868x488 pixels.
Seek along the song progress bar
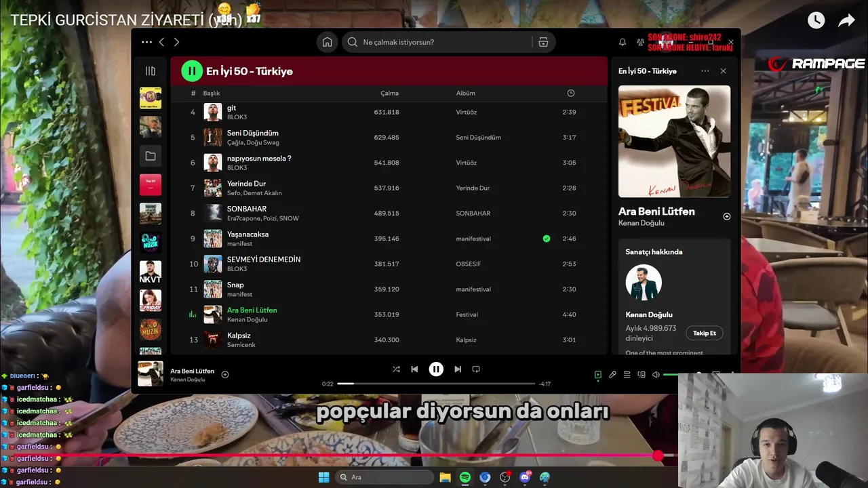tap(436, 384)
